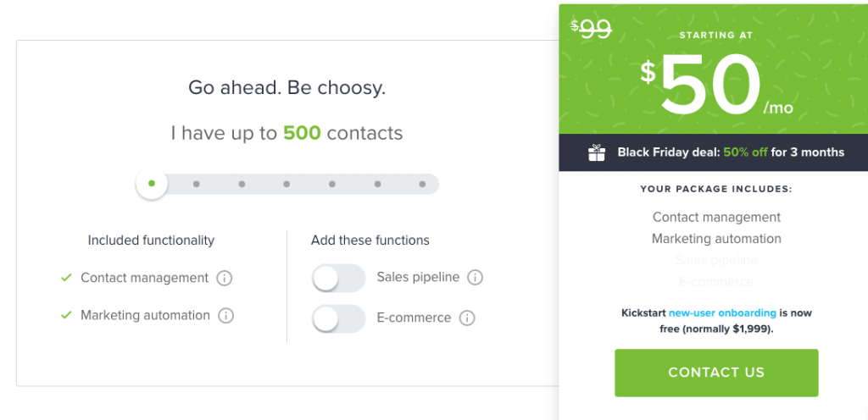Select the fourth dot on contacts slider
The width and height of the screenshot is (868, 420).
pyautogui.click(x=287, y=184)
